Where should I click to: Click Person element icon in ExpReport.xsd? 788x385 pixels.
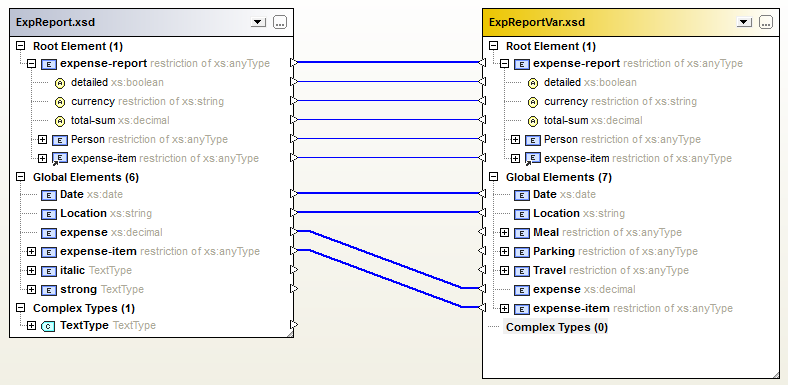point(60,140)
